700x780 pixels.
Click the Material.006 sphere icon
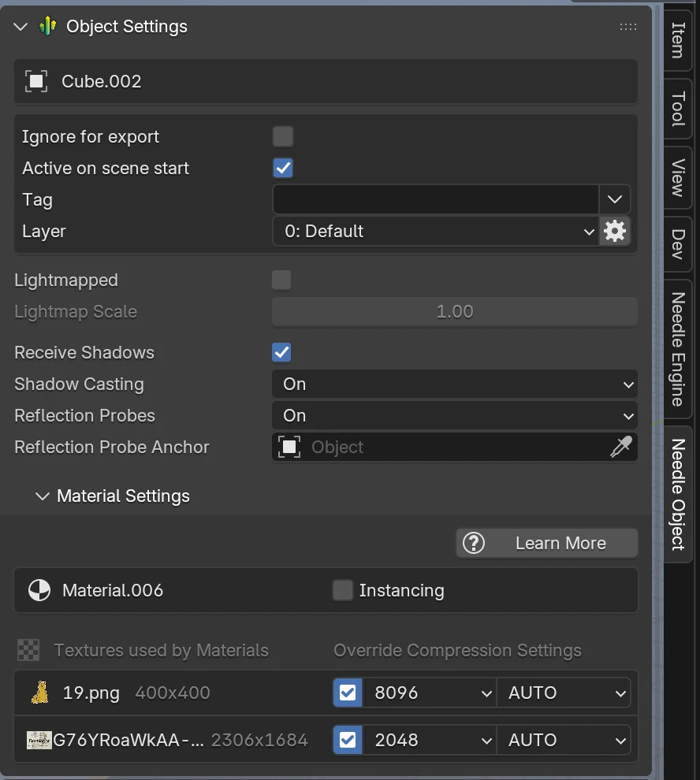[x=39, y=590]
